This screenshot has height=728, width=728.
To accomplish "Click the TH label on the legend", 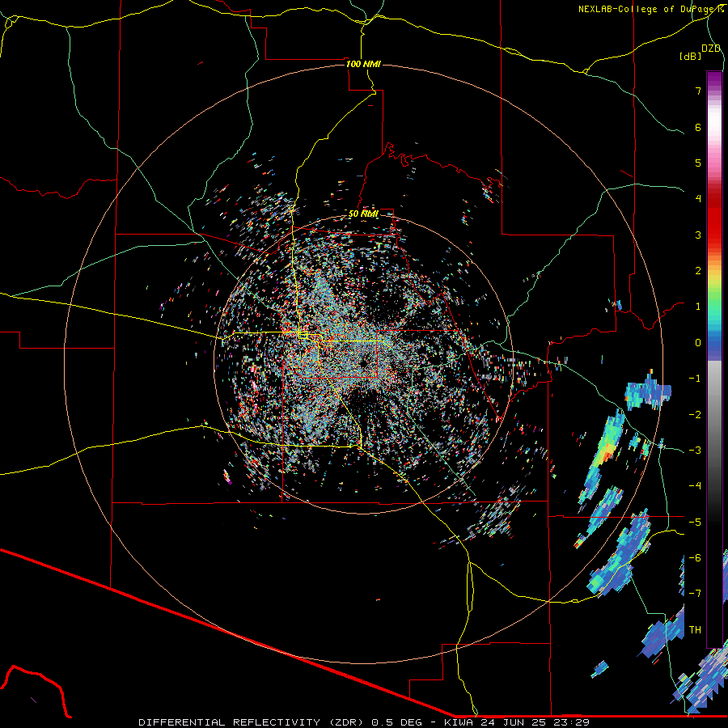I will (x=695, y=629).
